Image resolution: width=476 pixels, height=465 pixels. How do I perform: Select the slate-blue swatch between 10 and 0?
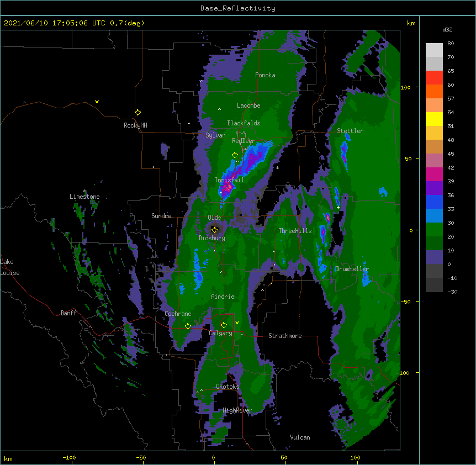[434, 257]
